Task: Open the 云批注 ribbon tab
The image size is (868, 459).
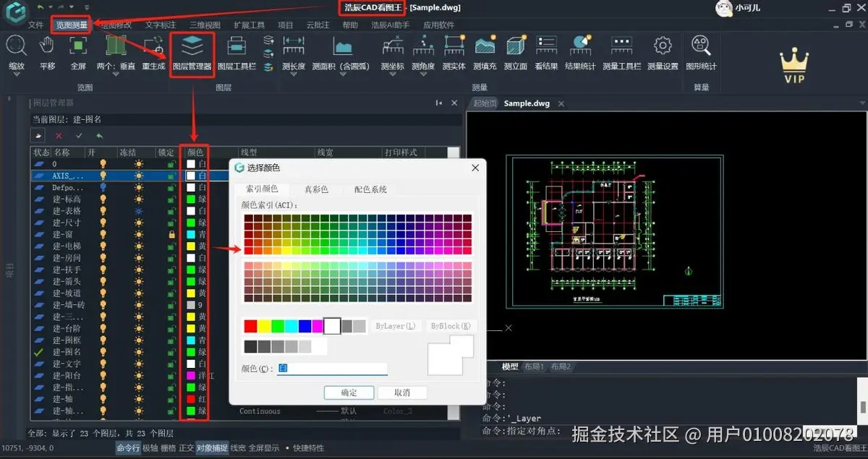Action: [x=318, y=25]
